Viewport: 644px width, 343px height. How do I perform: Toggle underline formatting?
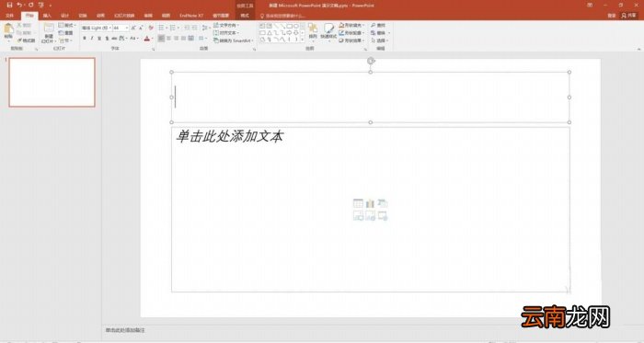(99, 38)
